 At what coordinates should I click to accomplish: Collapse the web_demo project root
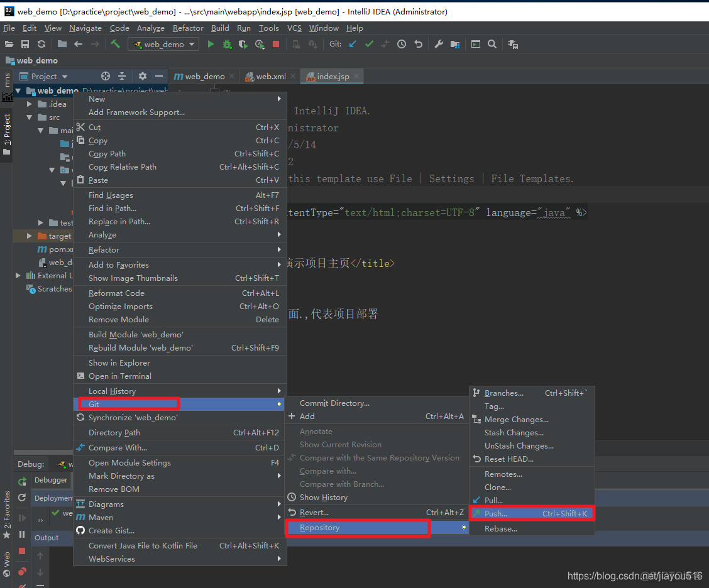(18, 91)
